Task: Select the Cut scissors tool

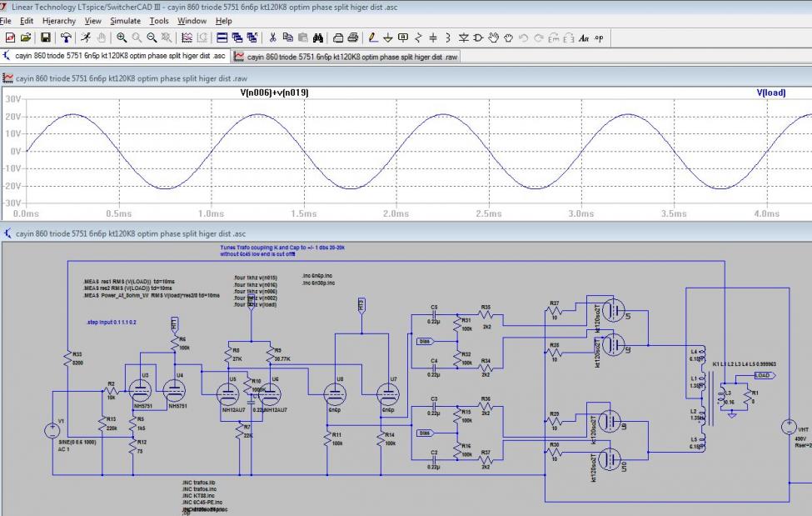Action: (x=273, y=38)
